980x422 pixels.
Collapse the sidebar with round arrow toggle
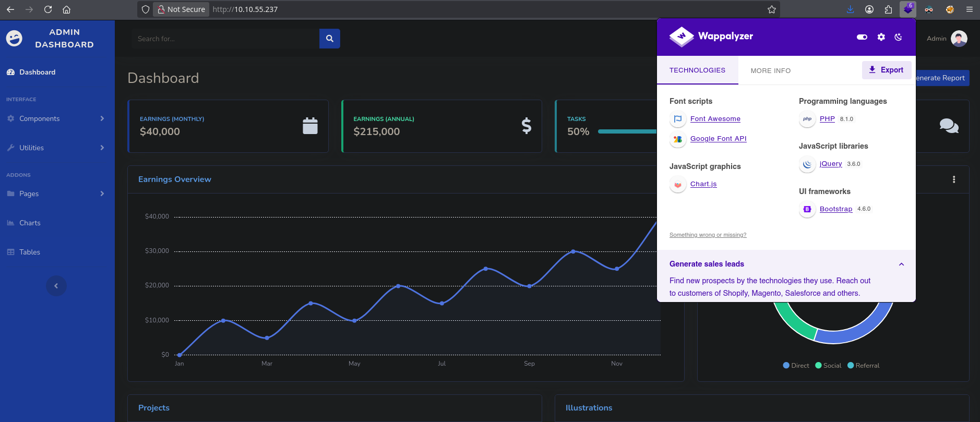point(56,286)
